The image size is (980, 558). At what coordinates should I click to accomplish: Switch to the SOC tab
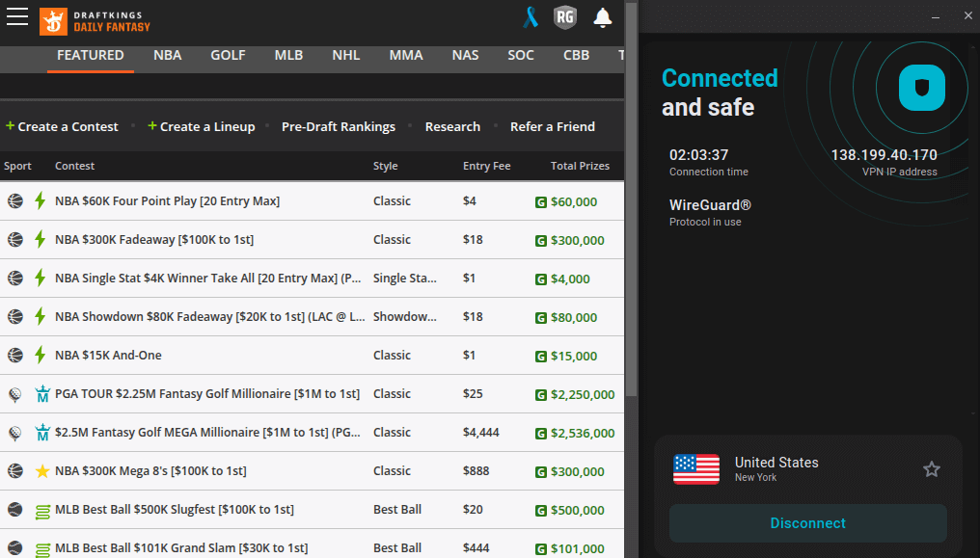click(x=521, y=56)
